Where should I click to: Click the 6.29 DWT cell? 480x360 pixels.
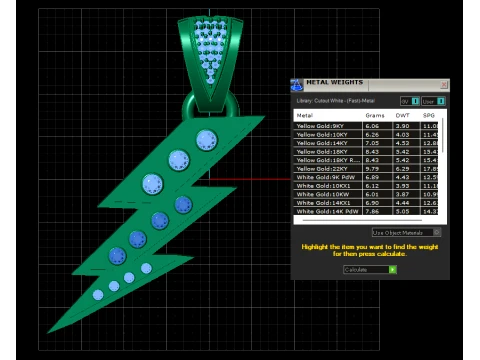(406, 169)
